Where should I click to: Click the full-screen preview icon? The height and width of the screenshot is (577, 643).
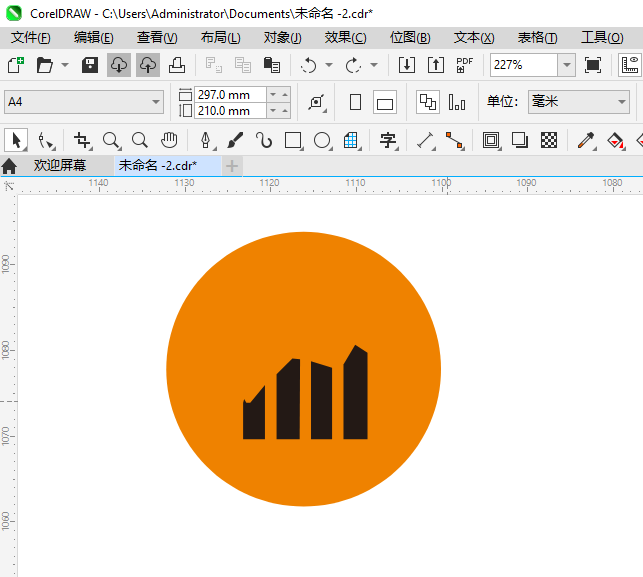(593, 65)
